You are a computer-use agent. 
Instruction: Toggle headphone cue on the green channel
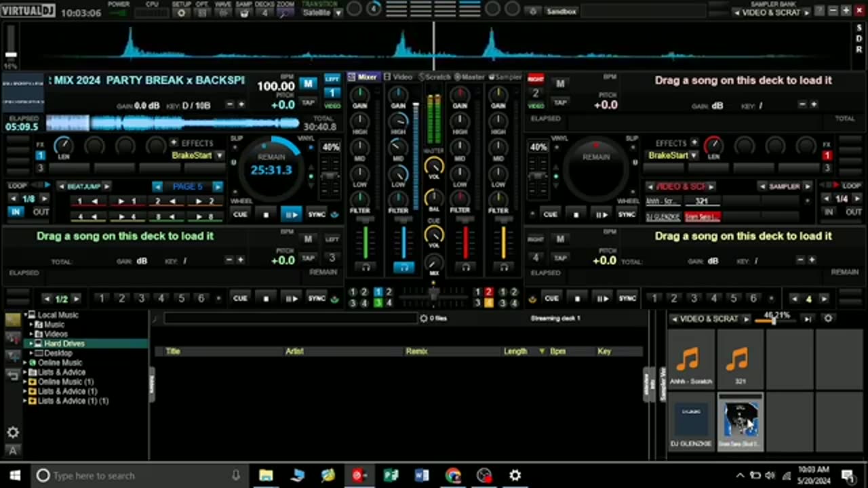click(366, 268)
